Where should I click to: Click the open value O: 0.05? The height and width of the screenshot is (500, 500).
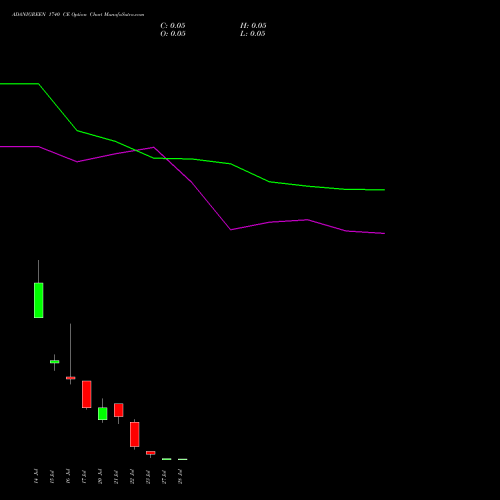coord(173,34)
